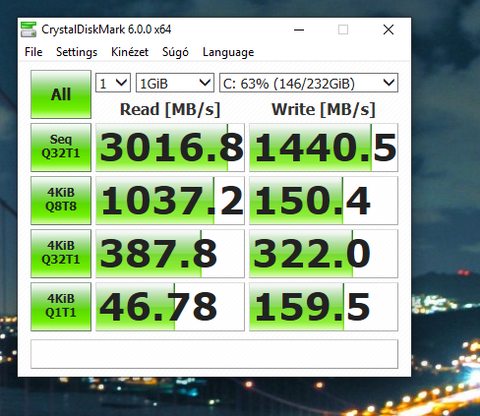Expand the C: 63% drive selection dropdown
Viewport: 480px width, 416px height.
click(x=308, y=83)
